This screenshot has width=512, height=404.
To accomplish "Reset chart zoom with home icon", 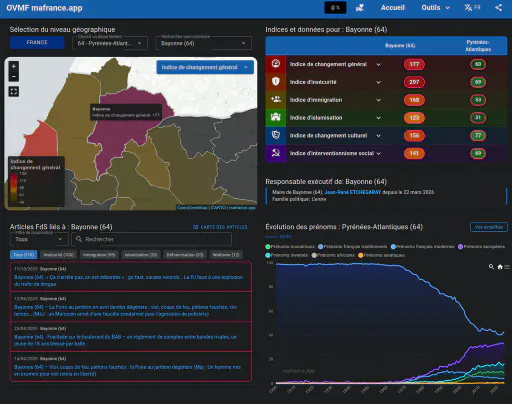I will [500, 267].
